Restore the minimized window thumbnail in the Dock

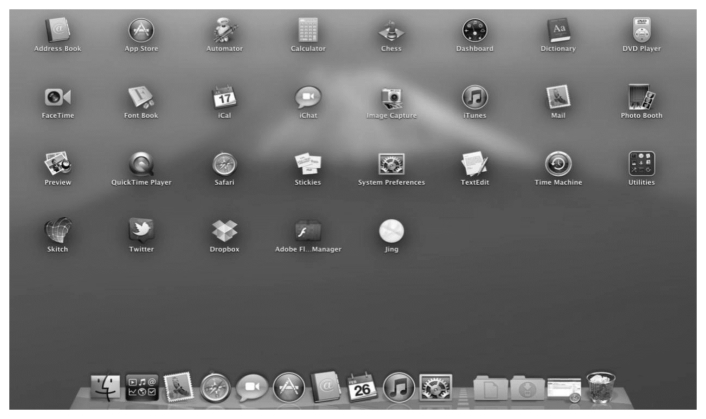564,390
